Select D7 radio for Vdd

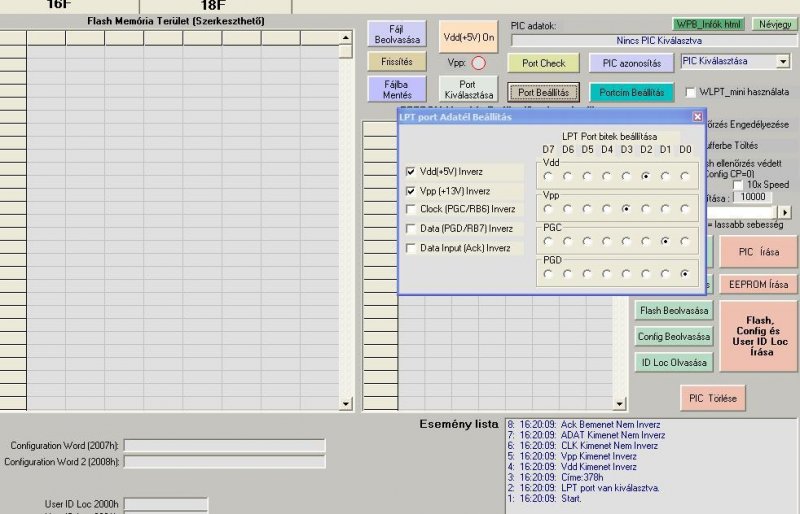tap(548, 176)
